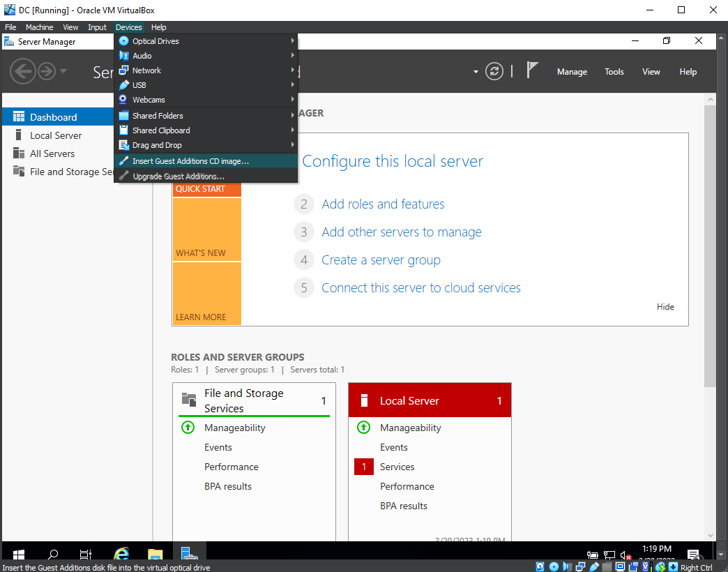
Task: Open the VirtualBox File menu
Action: [x=10, y=27]
